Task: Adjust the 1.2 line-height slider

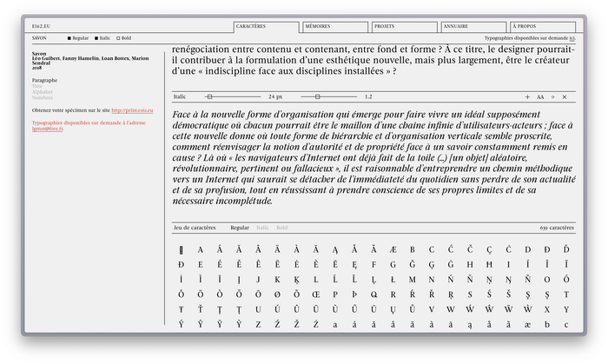Action: (x=329, y=97)
